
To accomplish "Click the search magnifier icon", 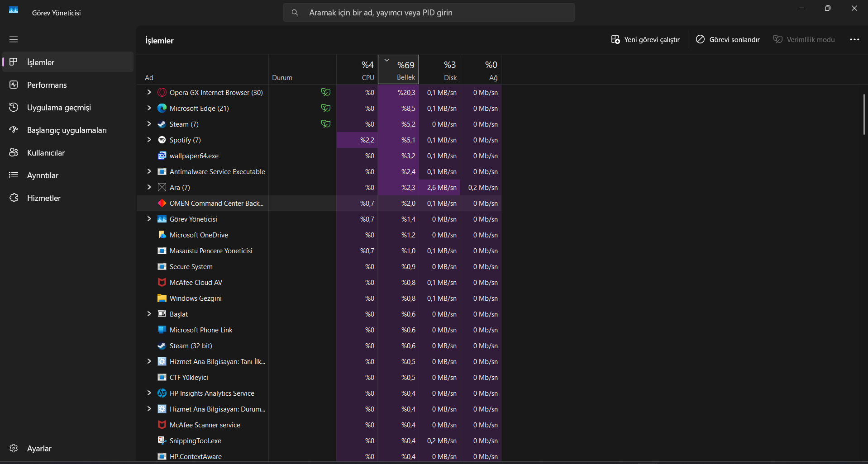I will [x=295, y=13].
